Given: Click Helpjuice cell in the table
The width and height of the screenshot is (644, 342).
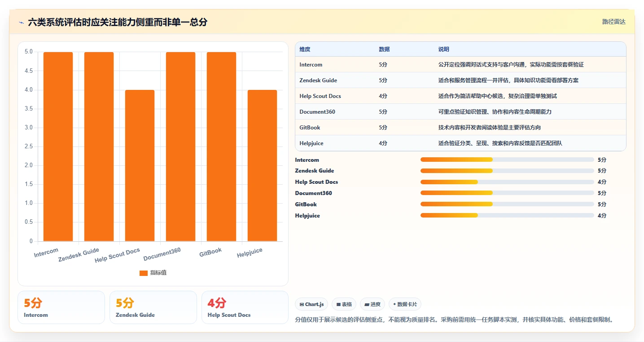Looking at the screenshot, I should point(311,143).
